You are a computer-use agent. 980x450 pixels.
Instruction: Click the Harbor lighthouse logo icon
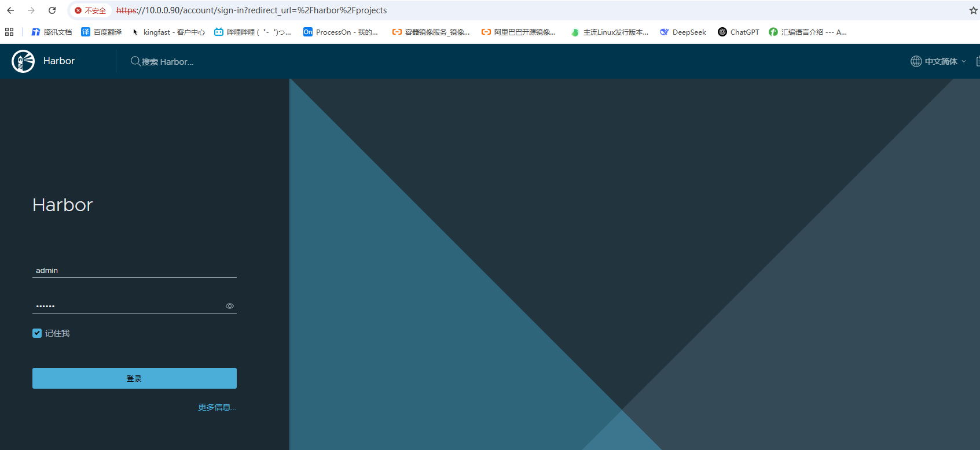[x=23, y=61]
